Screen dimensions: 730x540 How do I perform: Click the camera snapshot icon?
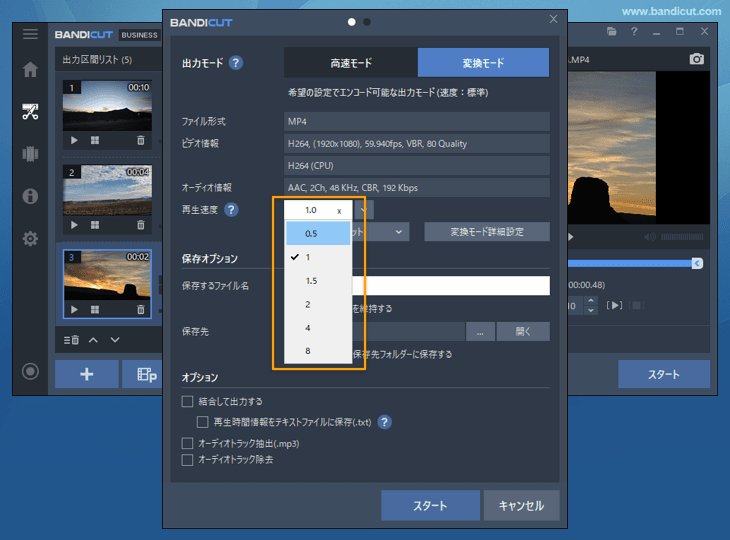coord(697,60)
